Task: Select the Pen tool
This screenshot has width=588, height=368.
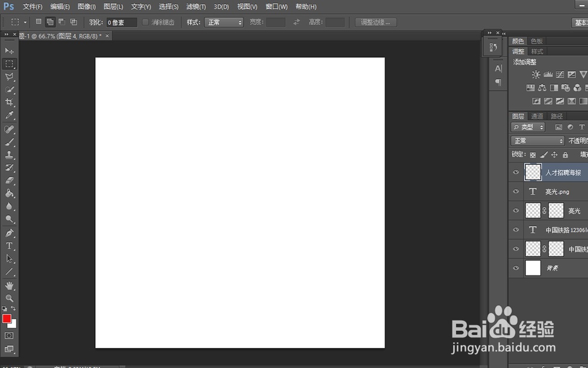Action: (x=9, y=233)
